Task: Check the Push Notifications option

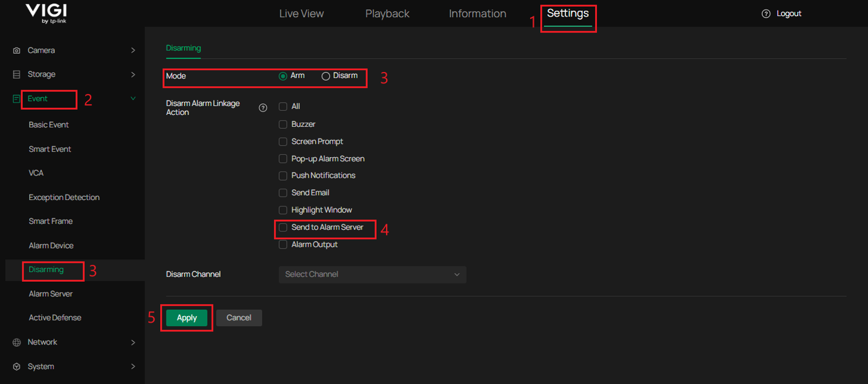Action: pyautogui.click(x=283, y=175)
